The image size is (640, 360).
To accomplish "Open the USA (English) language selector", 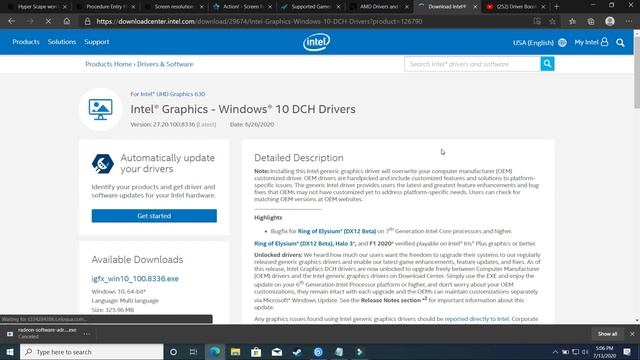I will [539, 42].
